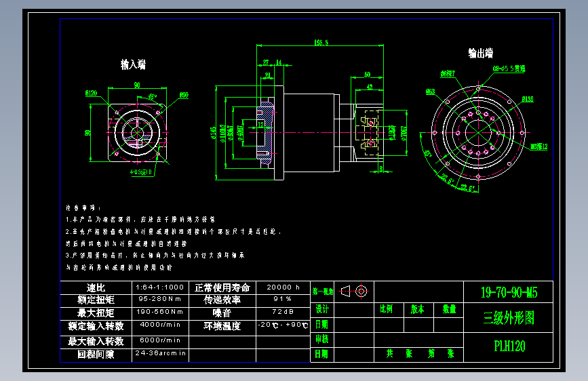
Task: Click the 20000 h value cell
Action: tap(283, 287)
